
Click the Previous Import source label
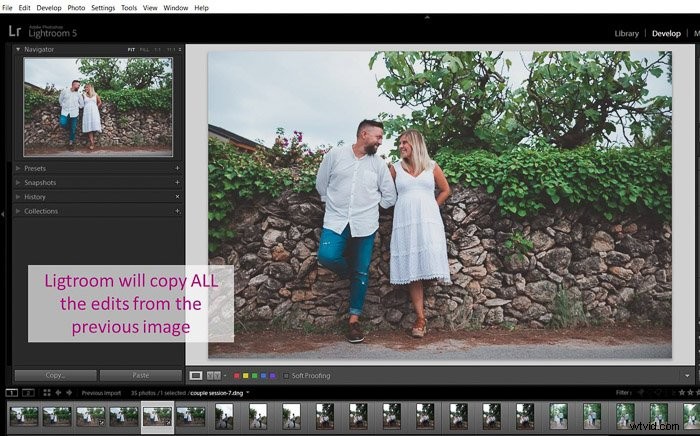(x=101, y=393)
